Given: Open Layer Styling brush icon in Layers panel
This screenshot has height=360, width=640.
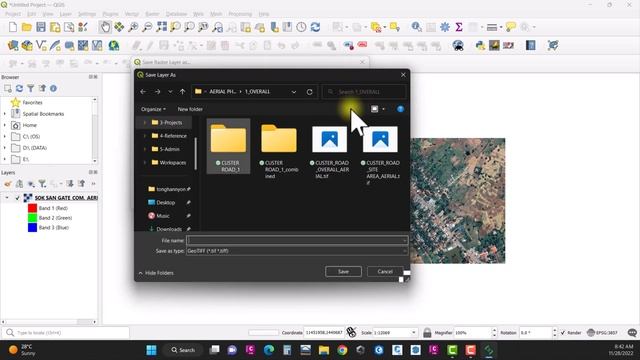Looking at the screenshot, I should [x=8, y=184].
